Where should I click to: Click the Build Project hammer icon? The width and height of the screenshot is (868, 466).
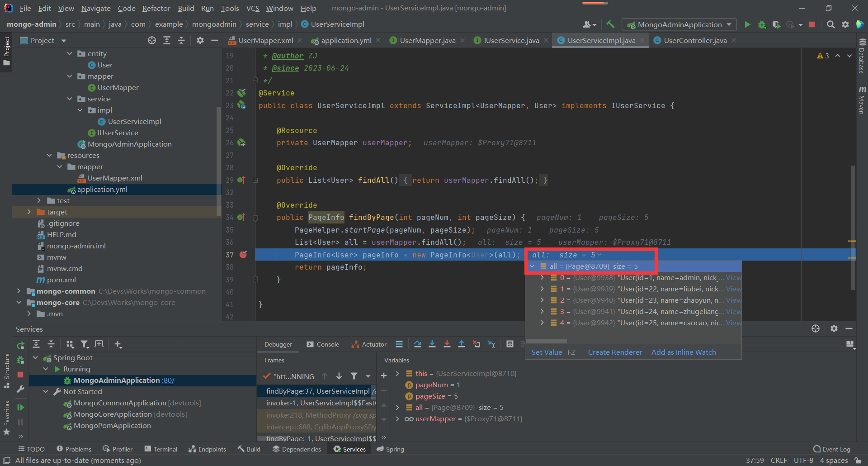(610, 24)
